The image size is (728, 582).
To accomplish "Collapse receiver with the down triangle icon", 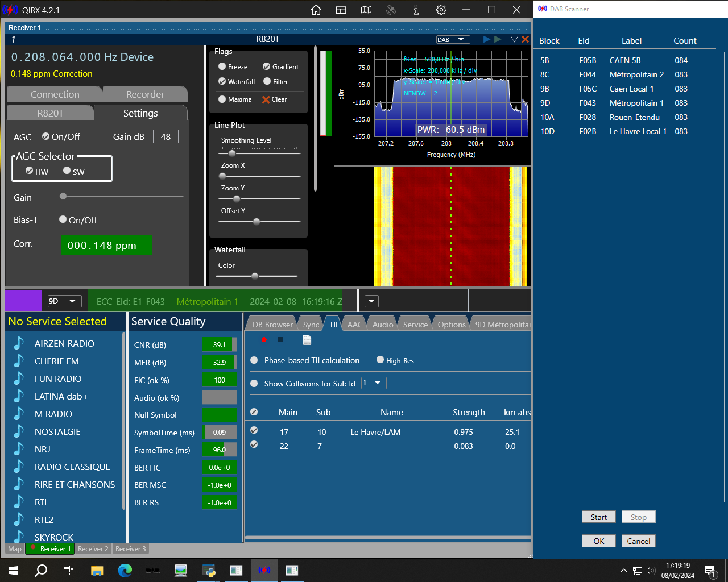I will click(x=514, y=39).
